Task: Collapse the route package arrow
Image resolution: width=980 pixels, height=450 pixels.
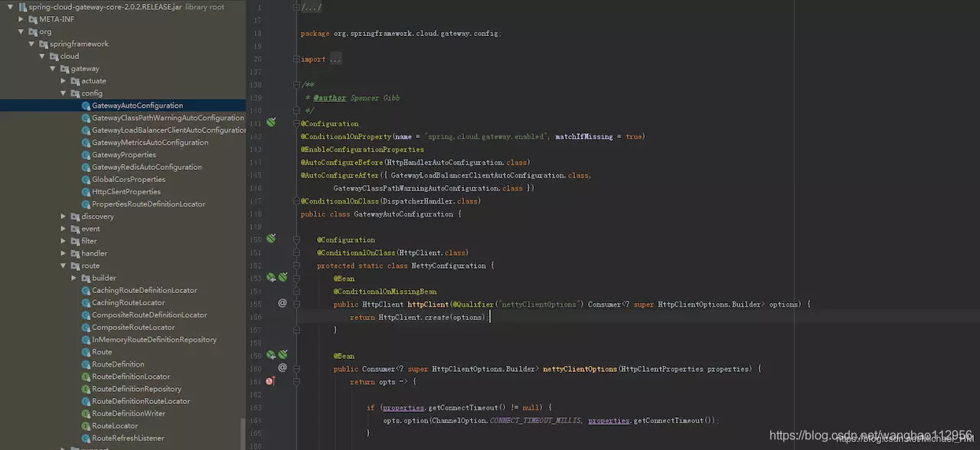Action: 64,266
